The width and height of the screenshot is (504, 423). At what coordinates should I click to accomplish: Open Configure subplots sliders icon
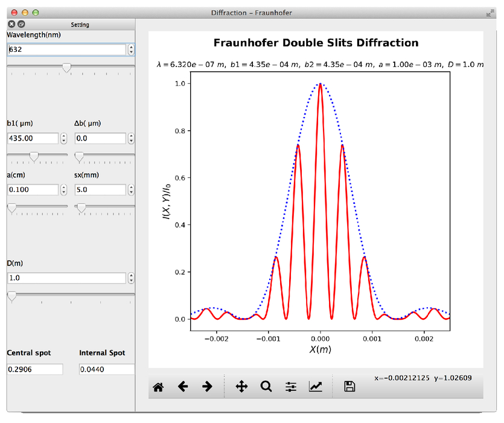291,387
